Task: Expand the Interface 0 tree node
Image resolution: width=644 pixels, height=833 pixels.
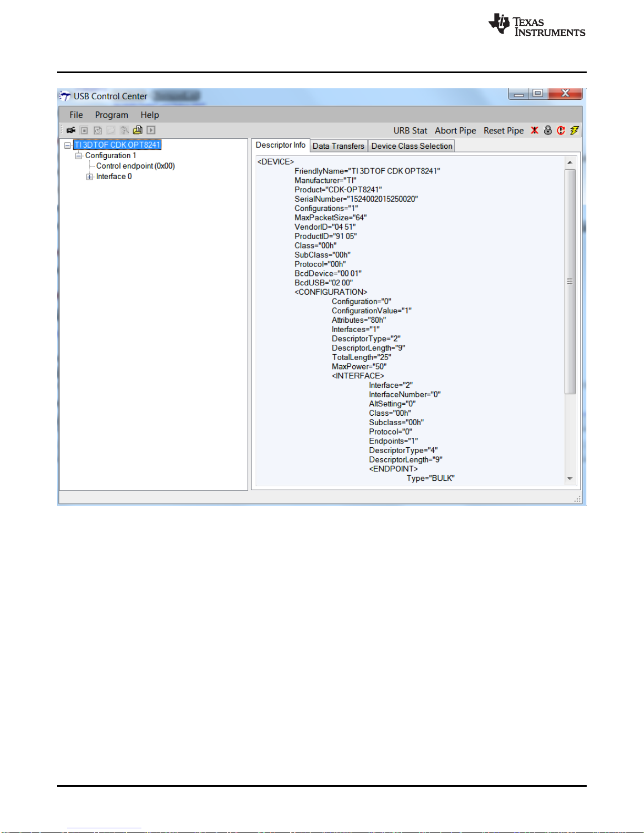Action: tap(89, 177)
